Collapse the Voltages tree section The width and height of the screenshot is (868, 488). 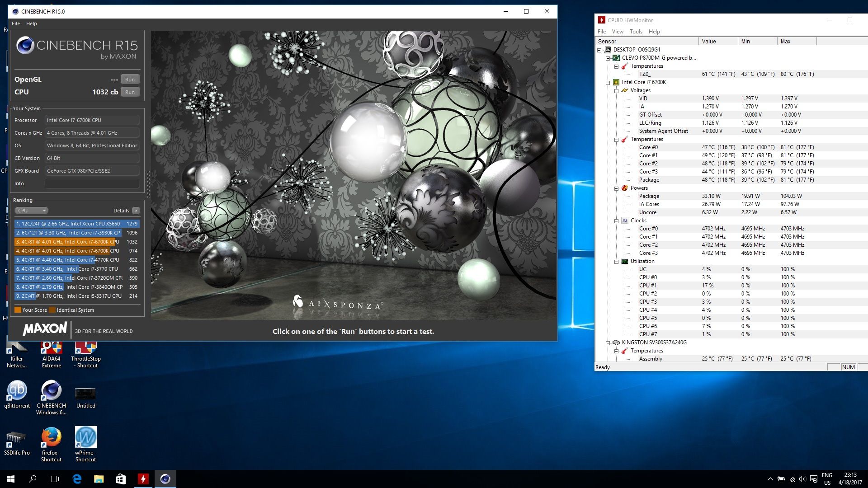[616, 90]
